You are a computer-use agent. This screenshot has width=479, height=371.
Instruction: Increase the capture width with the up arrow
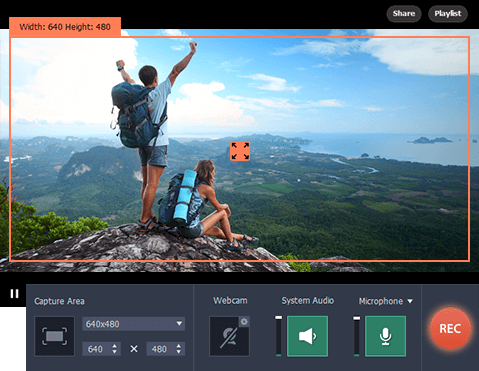[115, 346]
